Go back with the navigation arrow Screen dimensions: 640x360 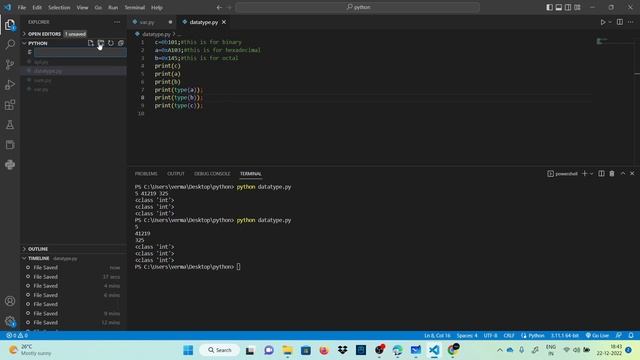(220, 7)
